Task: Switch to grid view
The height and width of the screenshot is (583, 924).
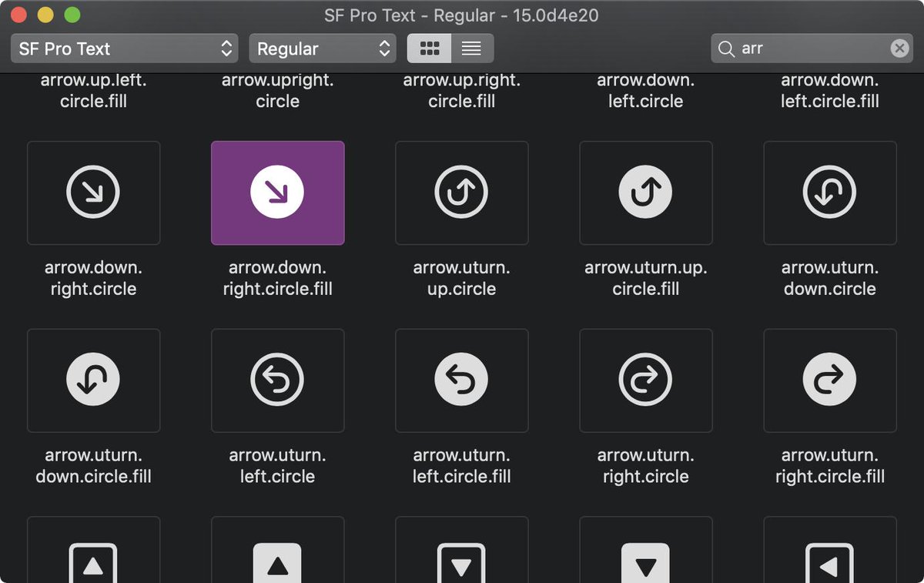Action: 429,49
